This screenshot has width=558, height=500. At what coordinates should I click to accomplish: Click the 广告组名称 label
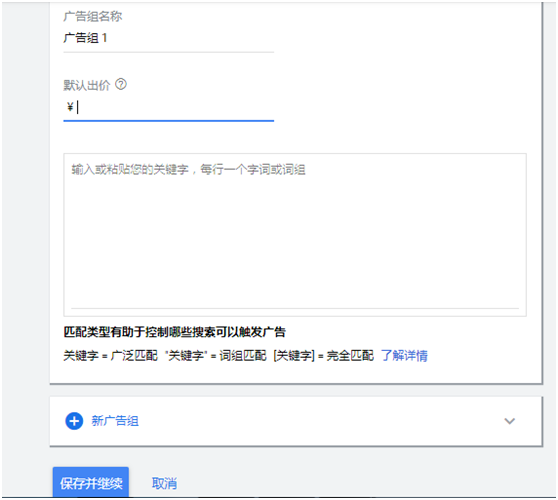pyautogui.click(x=93, y=16)
